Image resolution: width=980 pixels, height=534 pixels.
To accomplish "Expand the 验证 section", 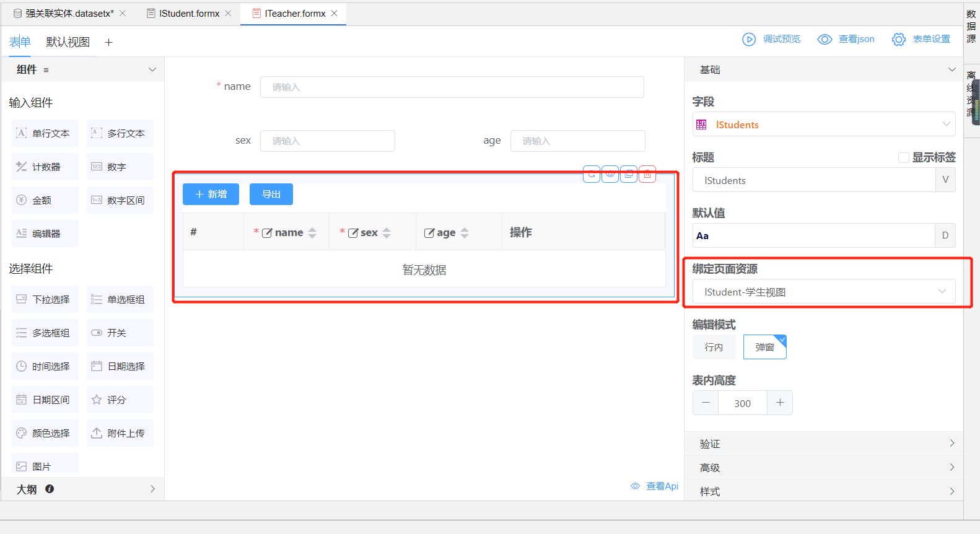I will [823, 444].
